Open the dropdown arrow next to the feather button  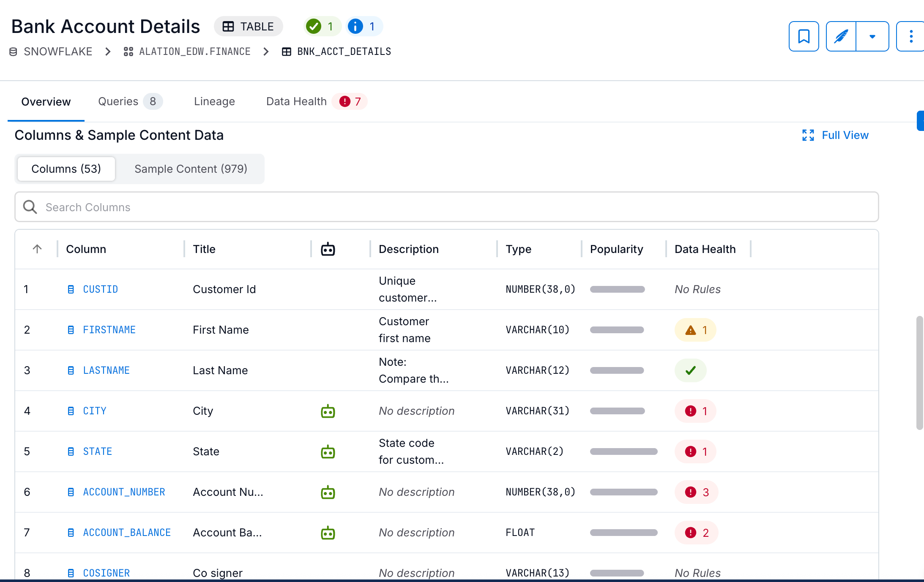coord(873,36)
